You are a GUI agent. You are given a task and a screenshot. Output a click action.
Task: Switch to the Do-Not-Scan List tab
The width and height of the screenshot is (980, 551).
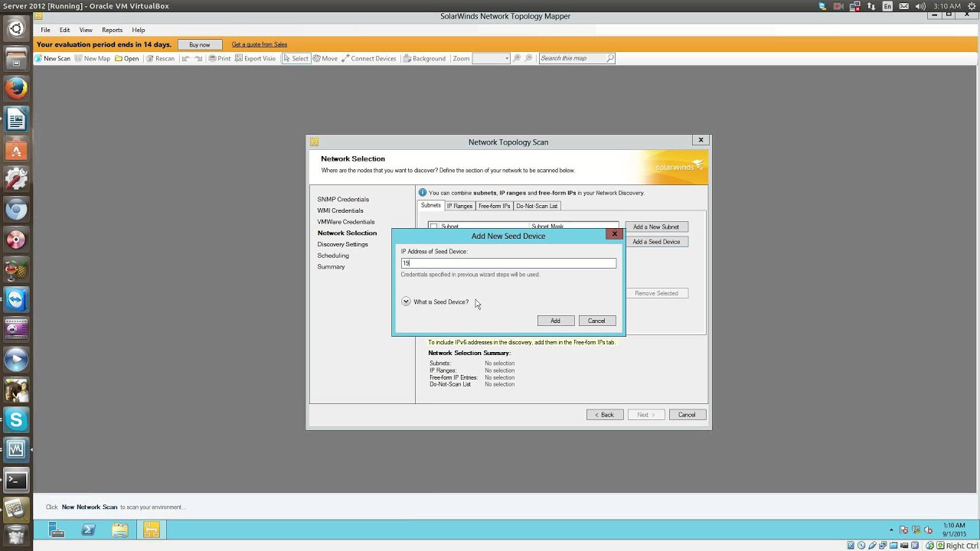[x=537, y=206]
